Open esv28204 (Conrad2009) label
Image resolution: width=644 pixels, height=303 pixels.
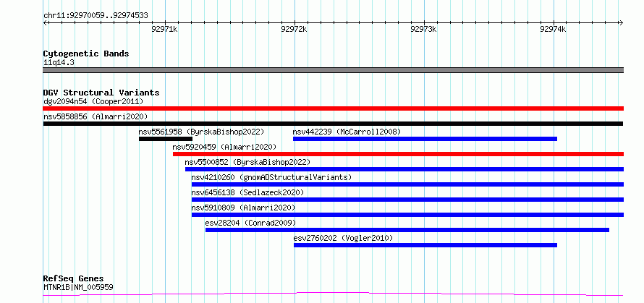click(x=250, y=223)
